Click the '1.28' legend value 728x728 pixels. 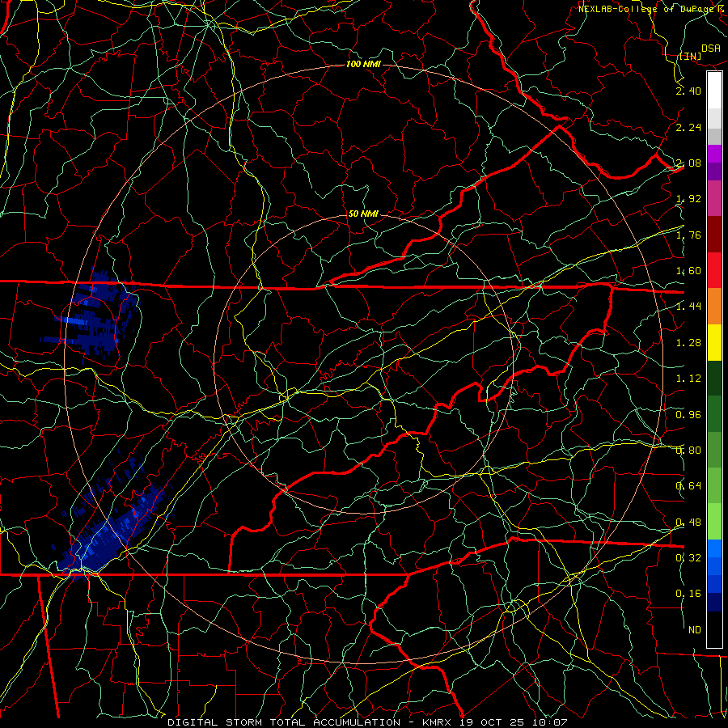pos(688,343)
